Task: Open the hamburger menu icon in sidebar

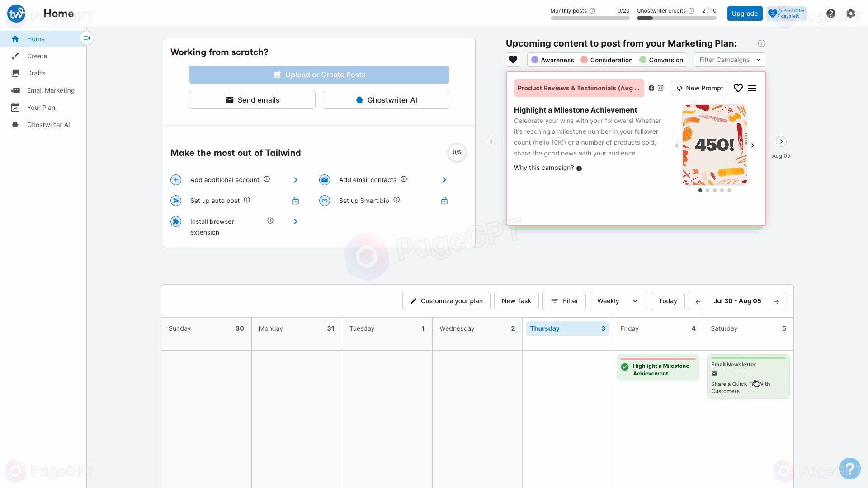Action: tap(86, 38)
